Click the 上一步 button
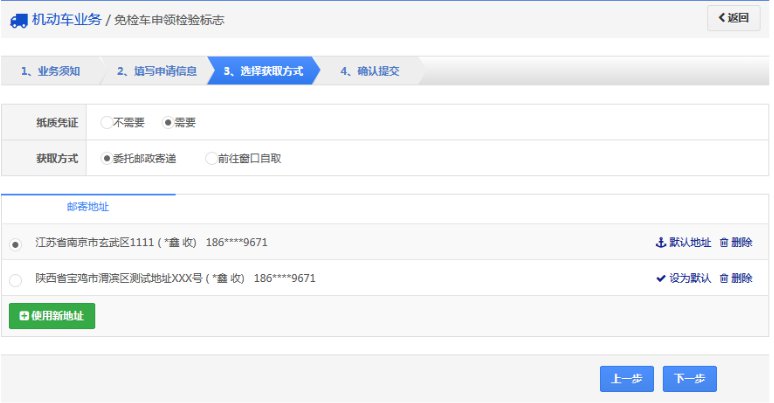The image size is (774, 403). pyautogui.click(x=627, y=379)
